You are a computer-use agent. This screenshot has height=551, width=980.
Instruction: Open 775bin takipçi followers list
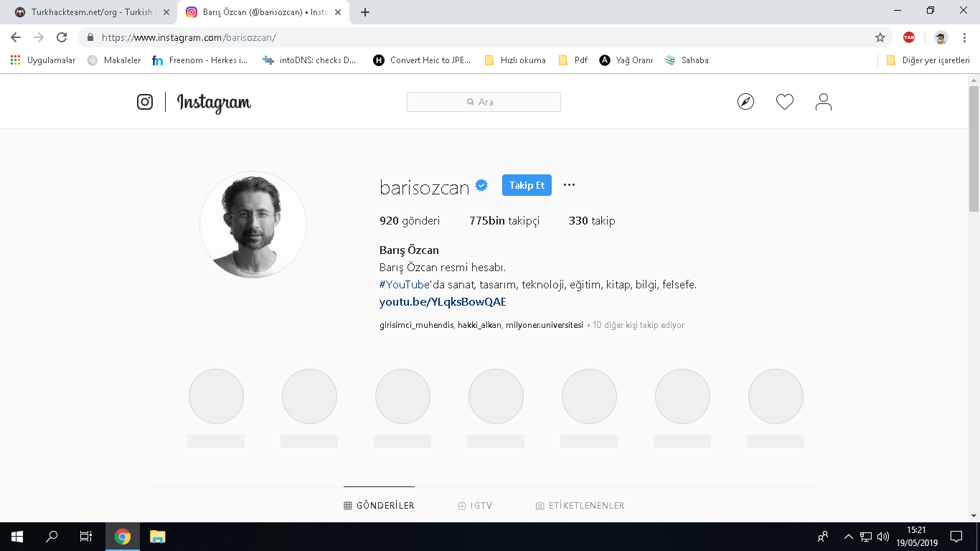coord(504,221)
